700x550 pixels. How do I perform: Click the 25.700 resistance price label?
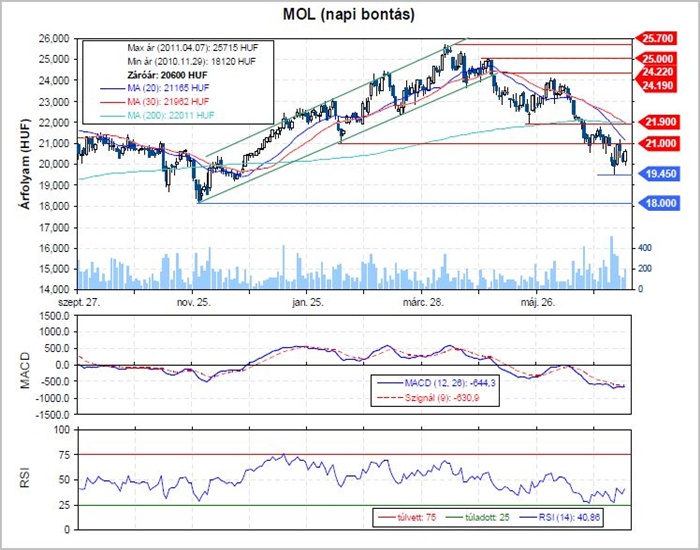tap(660, 38)
